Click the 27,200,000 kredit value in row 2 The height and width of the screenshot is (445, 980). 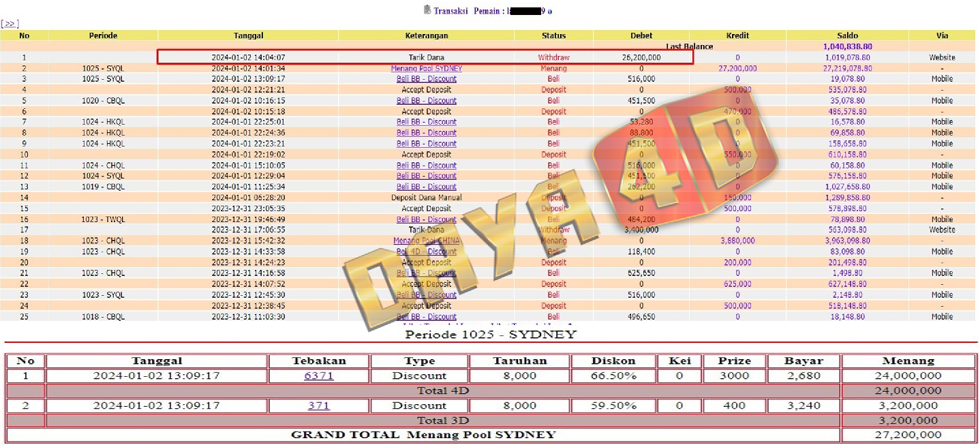tap(737, 68)
